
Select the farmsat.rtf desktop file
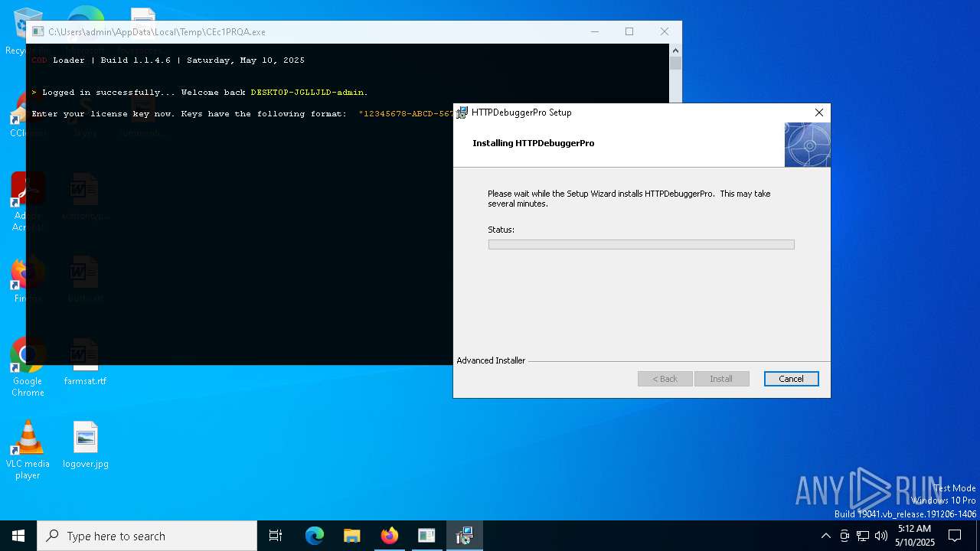click(x=85, y=362)
